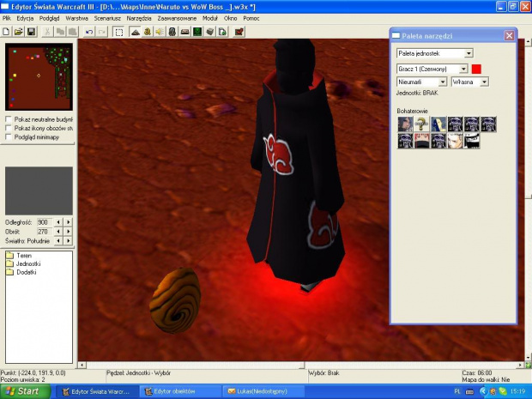Select the question mark hero icon
532x399 pixels.
421,124
